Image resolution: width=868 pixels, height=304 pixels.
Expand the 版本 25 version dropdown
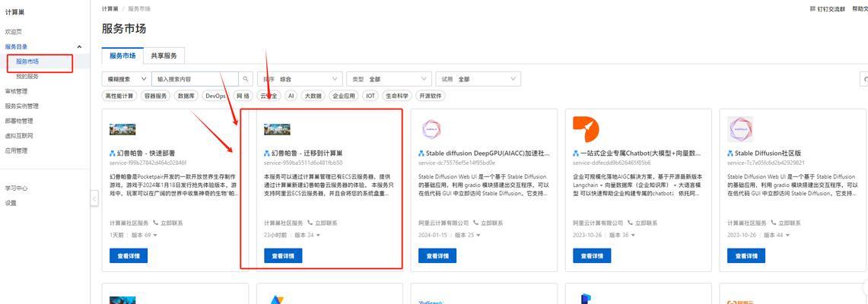467,235
